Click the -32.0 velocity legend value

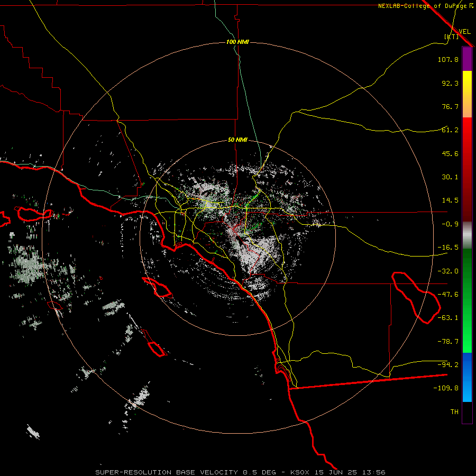point(448,271)
